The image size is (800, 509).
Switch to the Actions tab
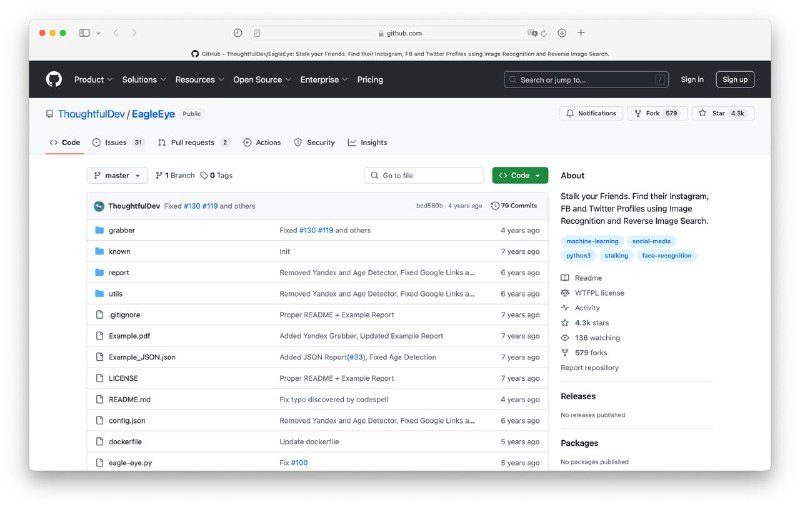(262, 143)
